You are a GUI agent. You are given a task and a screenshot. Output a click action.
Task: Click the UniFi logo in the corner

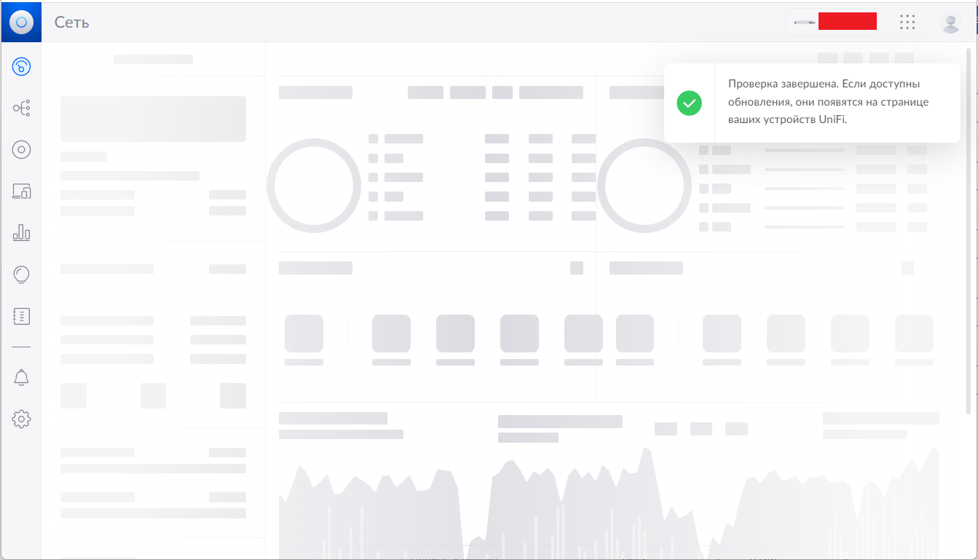(21, 22)
